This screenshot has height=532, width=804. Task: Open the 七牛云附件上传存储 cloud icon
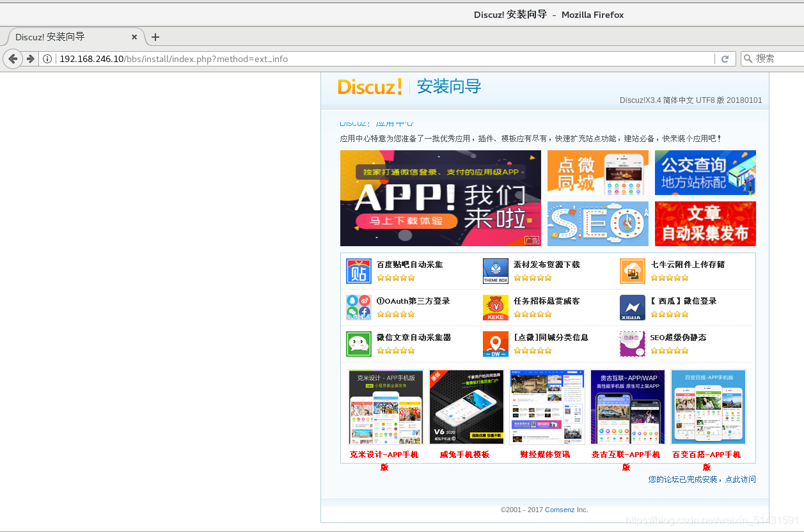[632, 271]
